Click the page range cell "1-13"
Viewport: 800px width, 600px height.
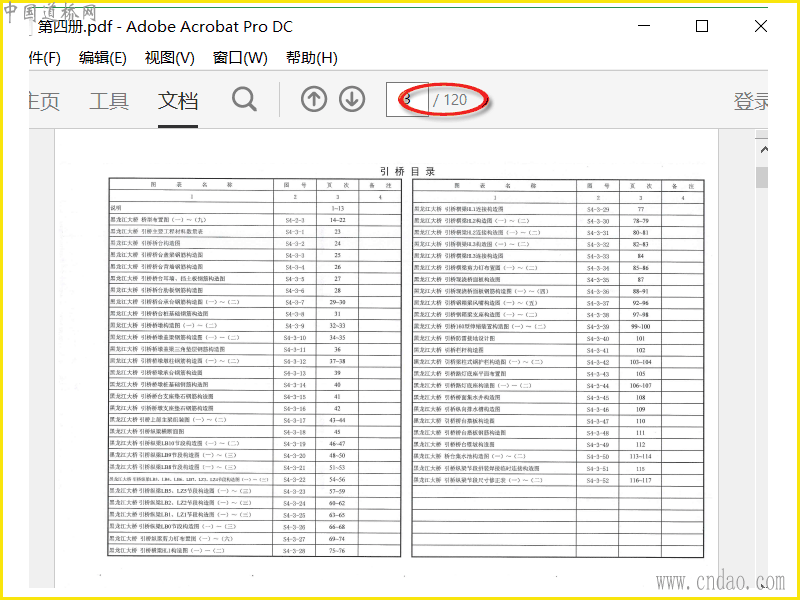tap(337, 208)
